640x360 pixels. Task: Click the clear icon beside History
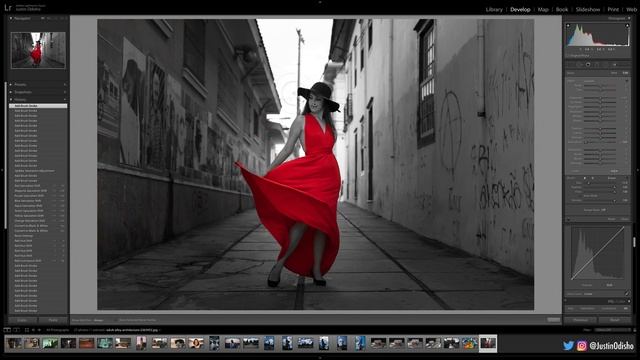64,99
